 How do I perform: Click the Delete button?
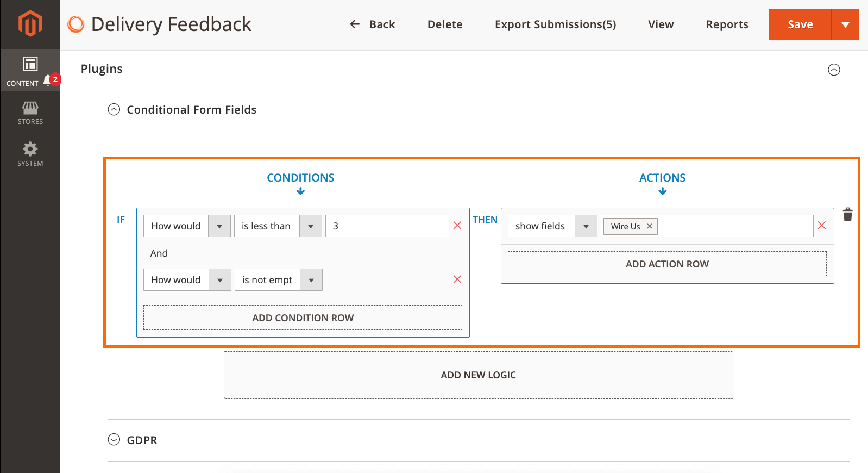445,24
